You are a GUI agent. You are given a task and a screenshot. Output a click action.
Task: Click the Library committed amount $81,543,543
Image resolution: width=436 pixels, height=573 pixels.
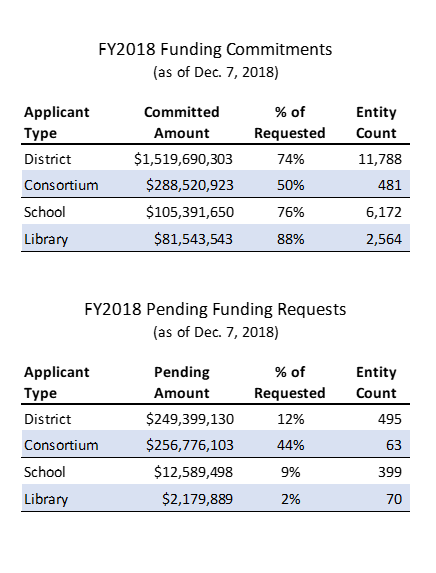(193, 239)
